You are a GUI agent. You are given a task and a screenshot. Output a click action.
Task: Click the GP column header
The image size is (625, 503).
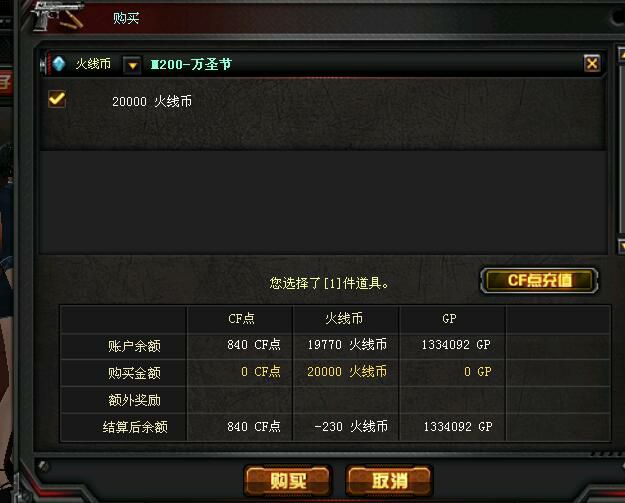(449, 318)
